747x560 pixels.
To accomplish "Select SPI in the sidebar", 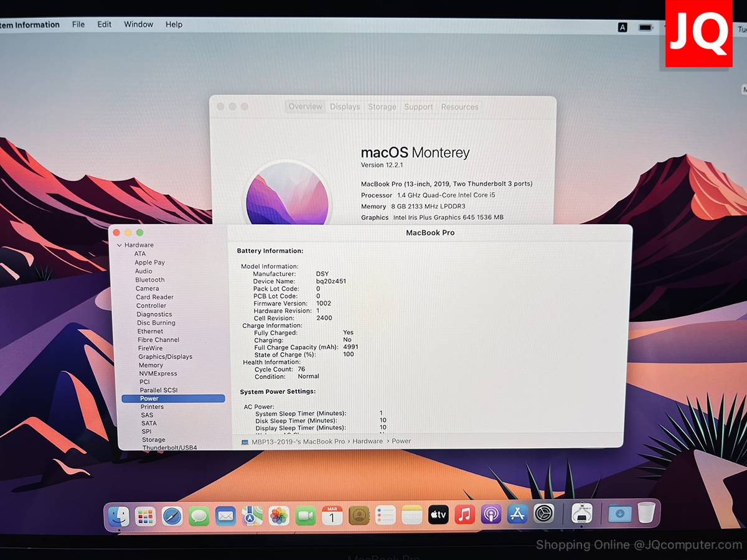I will tap(146, 431).
